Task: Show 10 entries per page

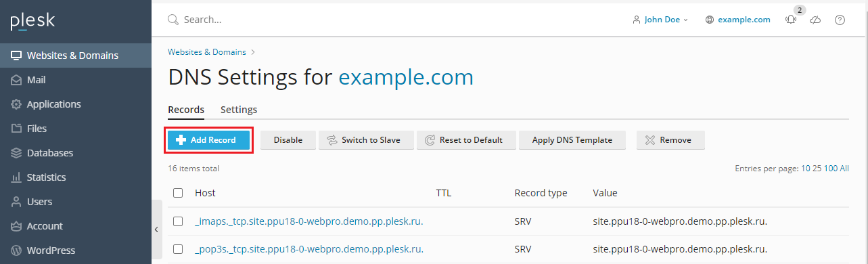Action: pyautogui.click(x=805, y=169)
